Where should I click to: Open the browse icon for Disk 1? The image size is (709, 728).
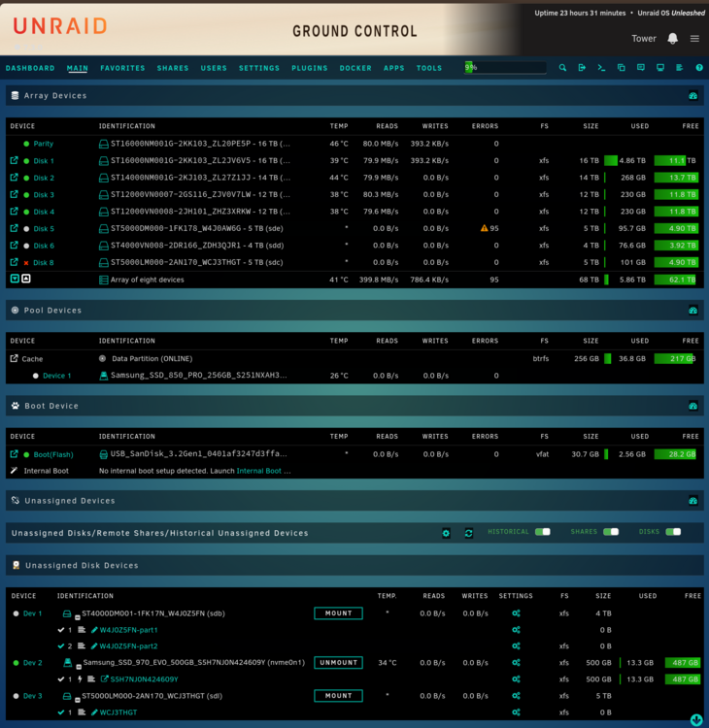coord(14,160)
